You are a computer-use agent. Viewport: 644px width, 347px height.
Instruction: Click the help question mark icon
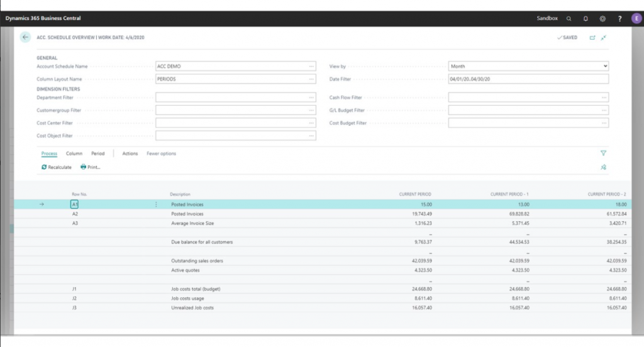click(x=619, y=19)
